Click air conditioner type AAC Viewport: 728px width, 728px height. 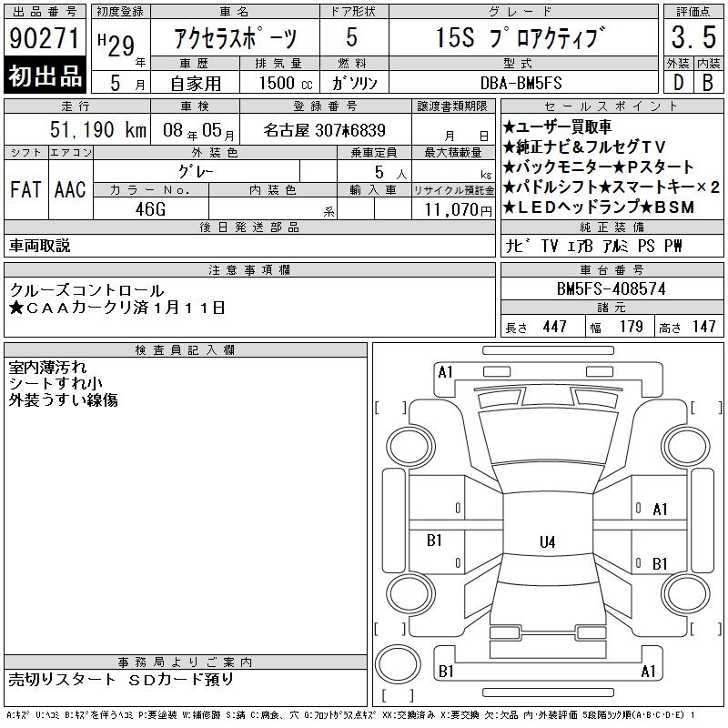[x=70, y=189]
